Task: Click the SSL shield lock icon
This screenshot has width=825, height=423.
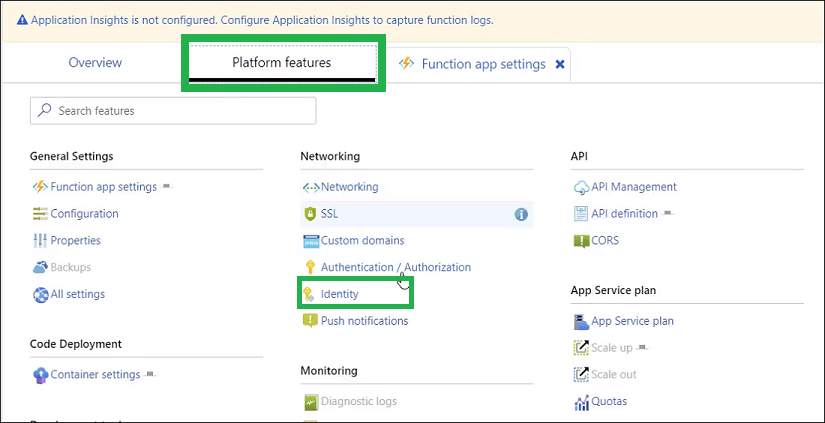Action: (x=310, y=214)
